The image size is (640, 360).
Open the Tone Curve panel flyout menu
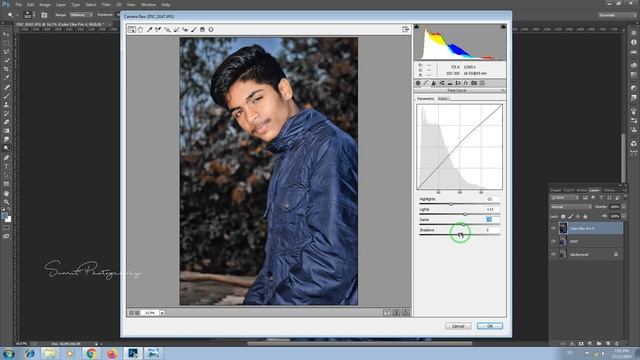point(503,91)
